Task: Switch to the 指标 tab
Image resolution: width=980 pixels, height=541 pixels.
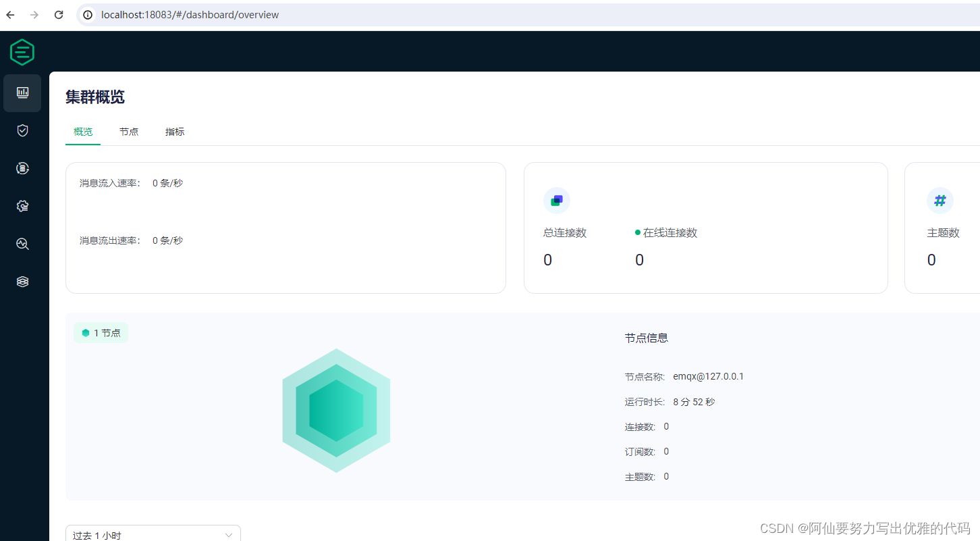Action: coord(174,132)
